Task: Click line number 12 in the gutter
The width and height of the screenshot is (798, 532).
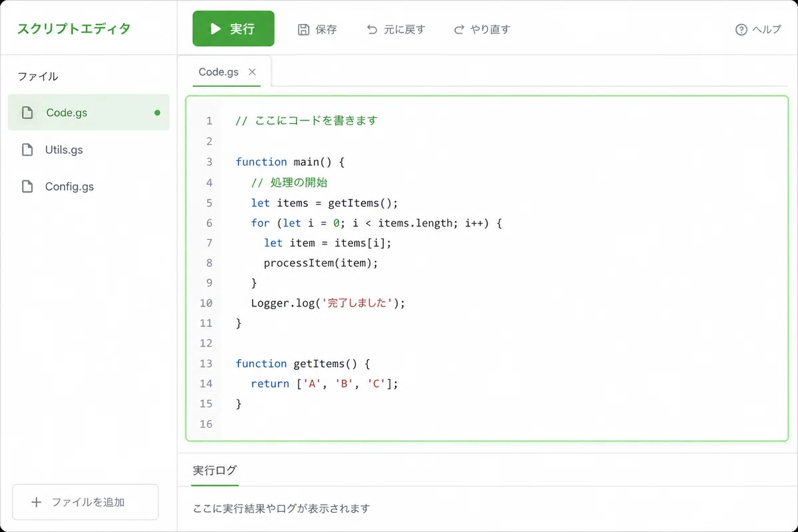Action: tap(205, 343)
